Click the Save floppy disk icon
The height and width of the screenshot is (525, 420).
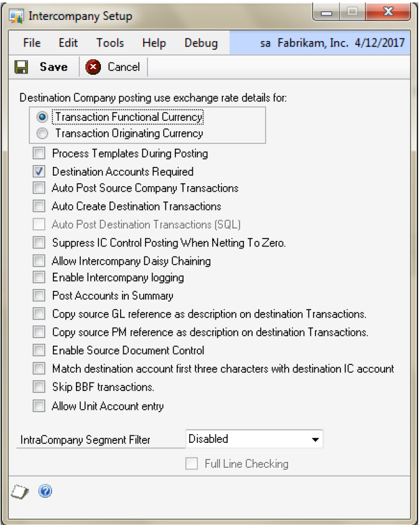coord(21,67)
